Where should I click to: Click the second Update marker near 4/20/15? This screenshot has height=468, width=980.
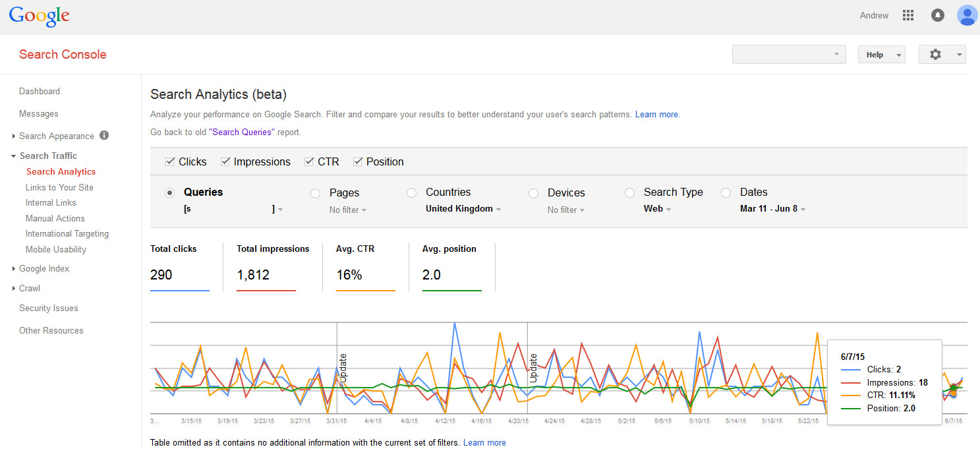coord(533,368)
